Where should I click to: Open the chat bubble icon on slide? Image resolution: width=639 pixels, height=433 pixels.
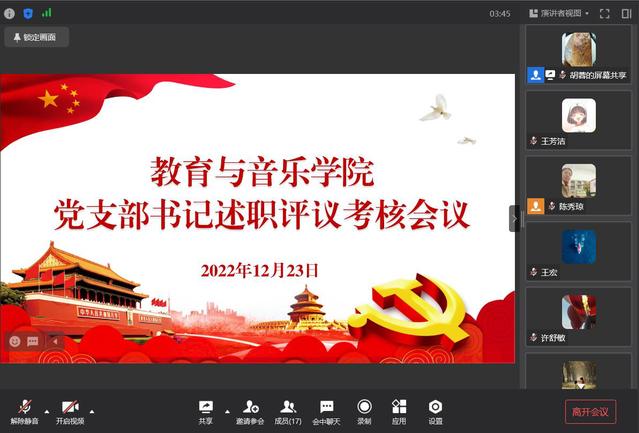tap(33, 341)
